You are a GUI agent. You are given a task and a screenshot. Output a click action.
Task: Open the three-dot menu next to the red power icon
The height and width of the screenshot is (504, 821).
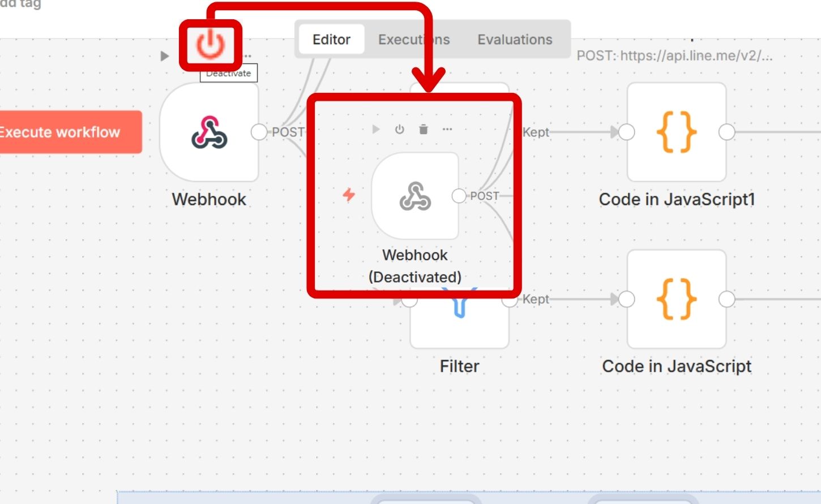click(248, 56)
